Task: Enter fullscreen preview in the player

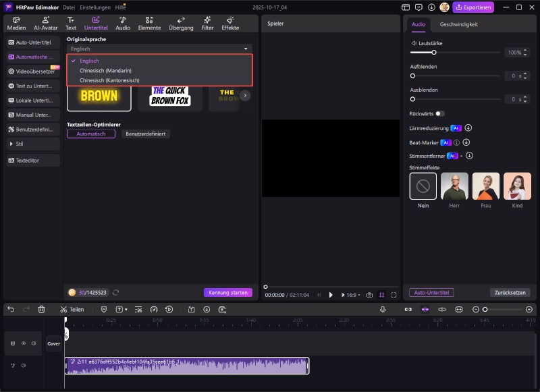Action: click(x=394, y=295)
